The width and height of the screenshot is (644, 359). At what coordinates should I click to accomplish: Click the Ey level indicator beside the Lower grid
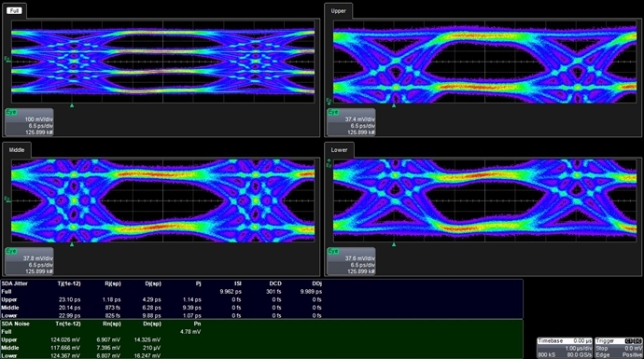pos(329,164)
